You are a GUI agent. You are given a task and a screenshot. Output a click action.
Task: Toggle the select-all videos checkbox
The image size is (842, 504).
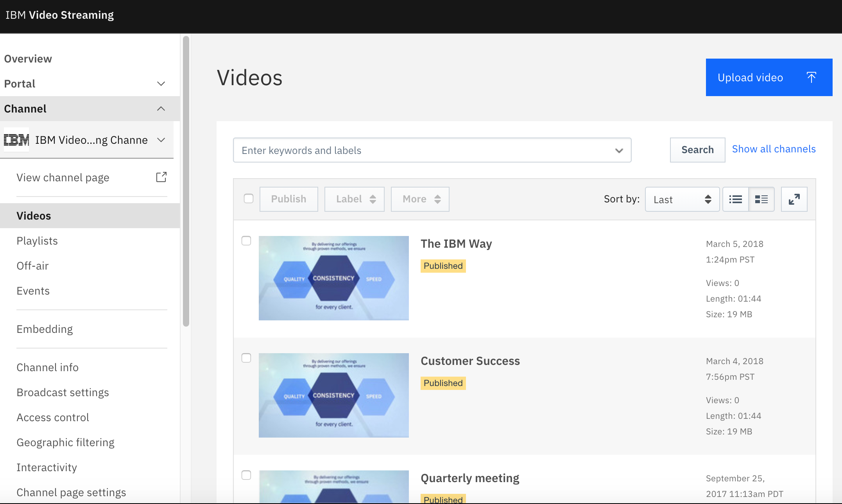[x=249, y=198]
